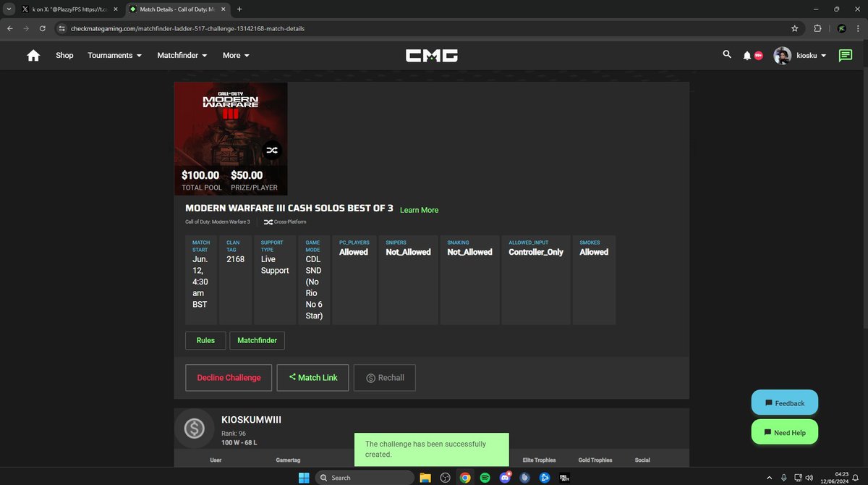Open the Windows Start button
Viewport: 868px width, 485px height.
click(304, 477)
